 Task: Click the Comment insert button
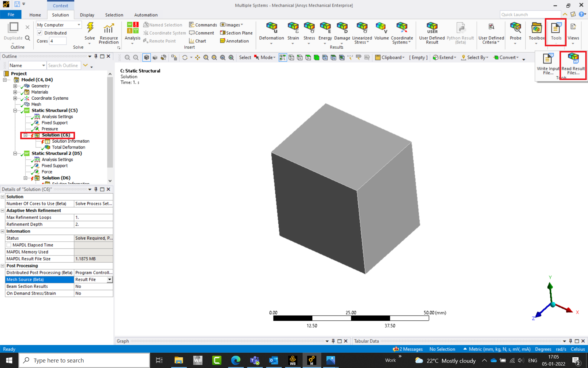[202, 33]
